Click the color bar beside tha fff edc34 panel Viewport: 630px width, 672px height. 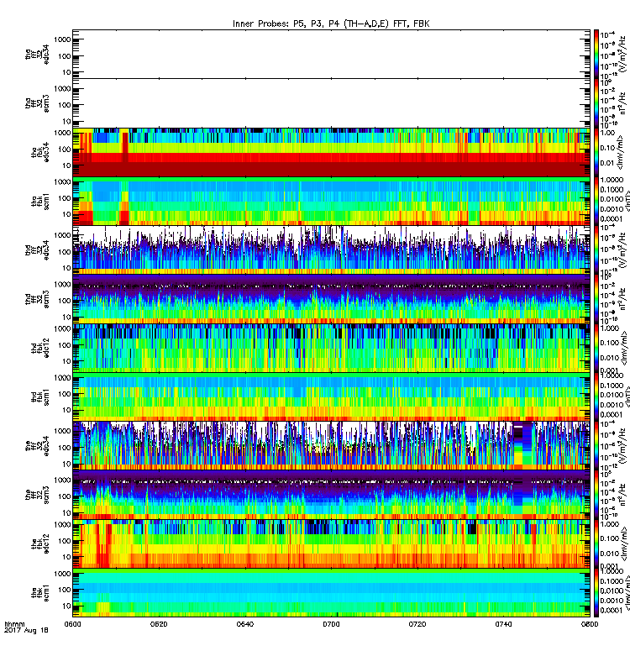pyautogui.click(x=596, y=54)
